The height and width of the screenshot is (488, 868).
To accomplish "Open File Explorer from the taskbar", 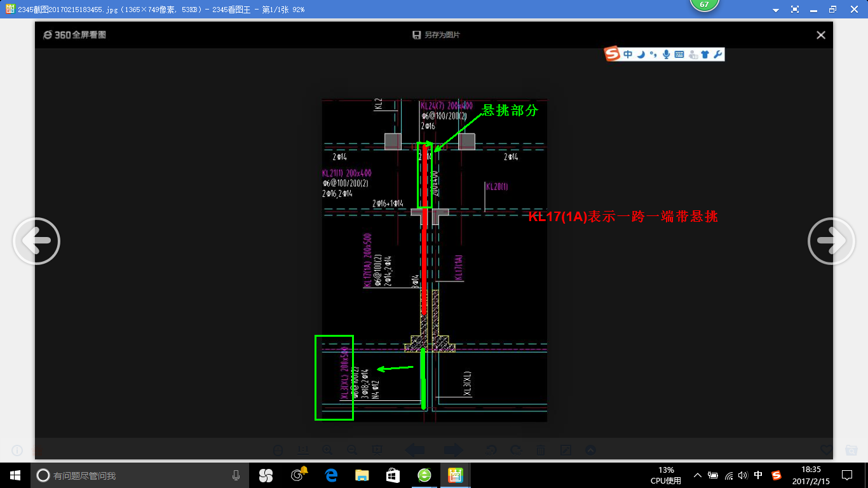I will [362, 475].
